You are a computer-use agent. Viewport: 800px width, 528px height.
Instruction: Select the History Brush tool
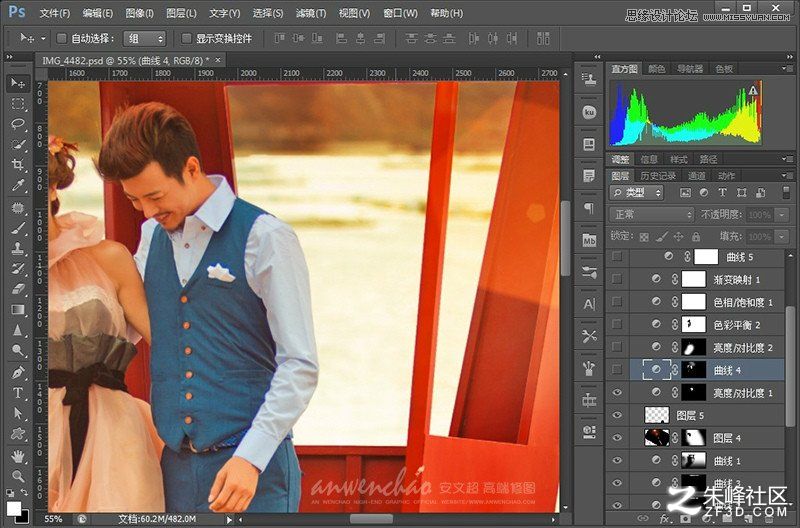(x=18, y=269)
